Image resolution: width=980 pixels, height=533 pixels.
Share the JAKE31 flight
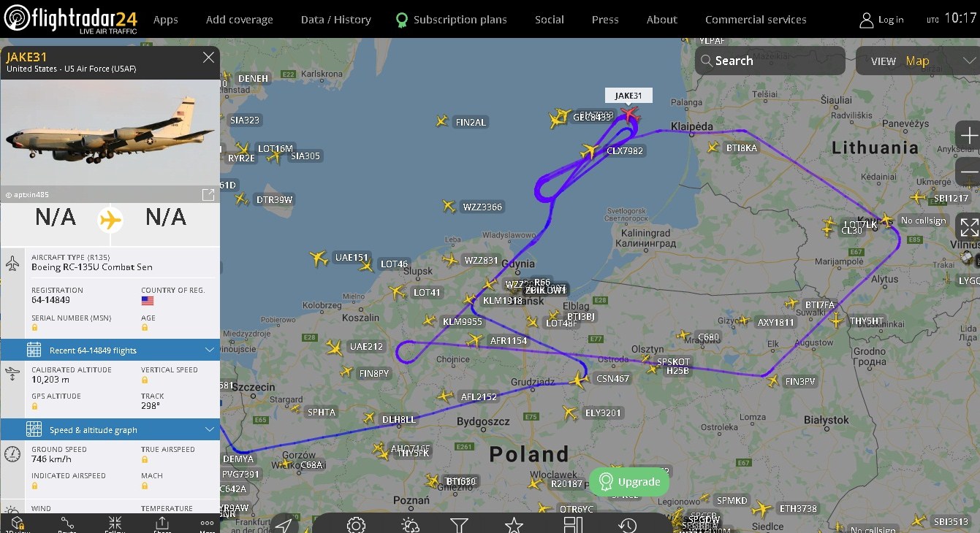point(162,524)
